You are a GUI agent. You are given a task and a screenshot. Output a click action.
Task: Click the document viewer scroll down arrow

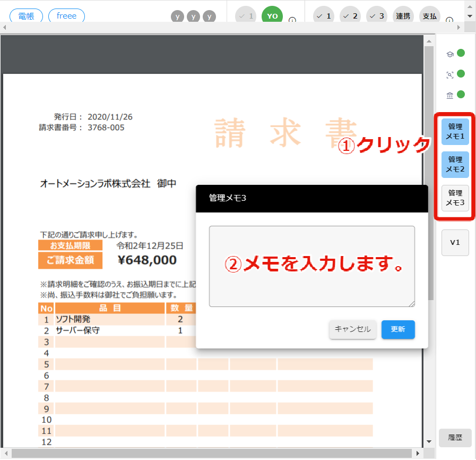[429, 442]
